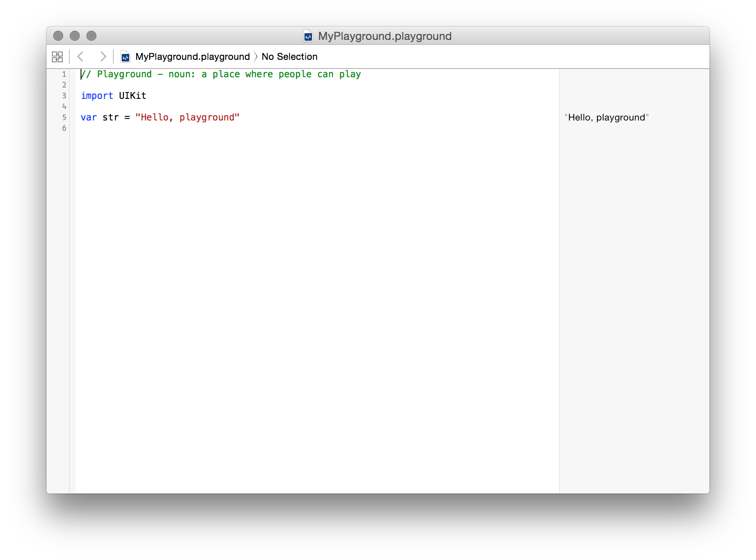Open the No Selection jump bar menu

(290, 56)
